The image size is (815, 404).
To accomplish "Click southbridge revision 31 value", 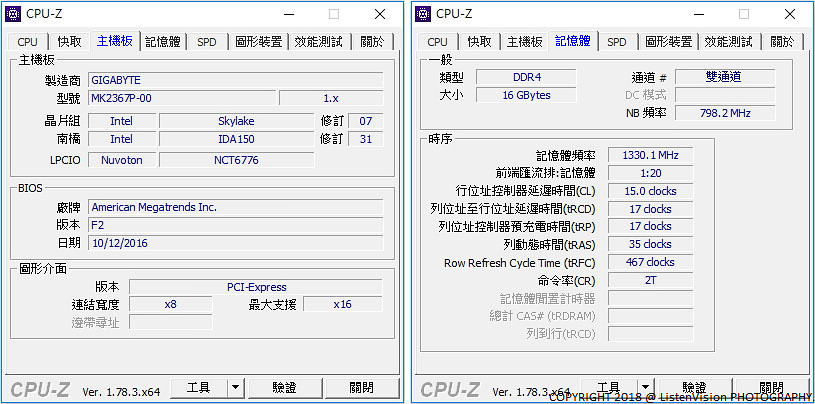I will click(366, 139).
